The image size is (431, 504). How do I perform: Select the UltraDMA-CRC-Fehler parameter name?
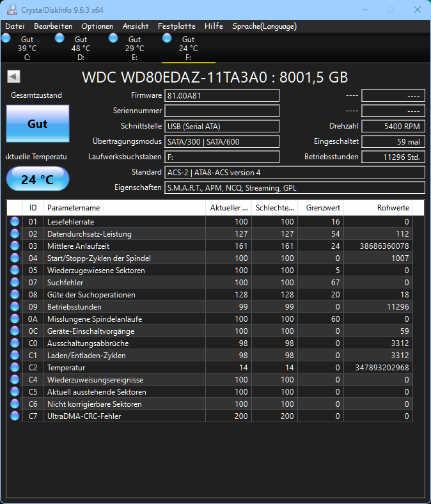[x=84, y=416]
